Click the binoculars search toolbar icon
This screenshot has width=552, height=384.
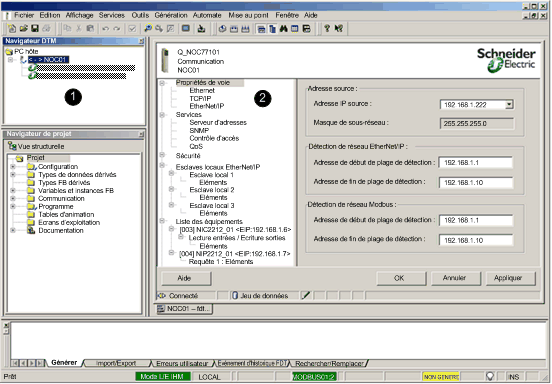283,29
